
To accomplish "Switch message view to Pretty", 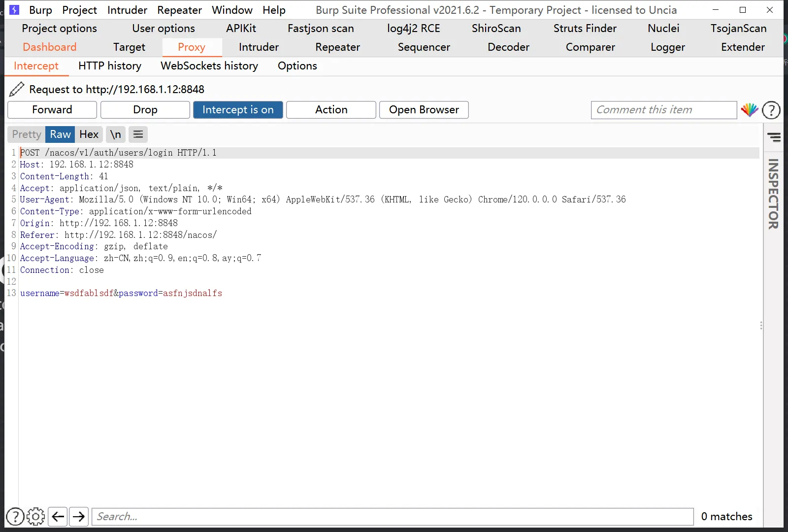I will [26, 134].
